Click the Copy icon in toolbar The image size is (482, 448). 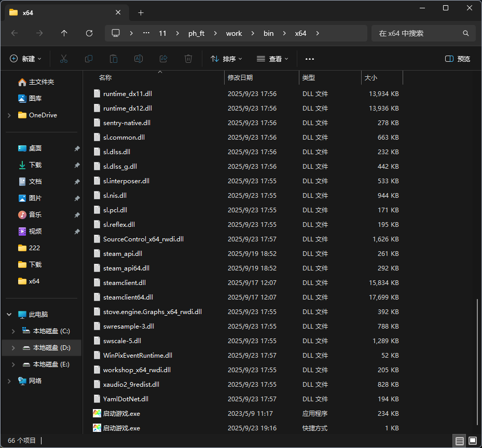[x=89, y=59]
